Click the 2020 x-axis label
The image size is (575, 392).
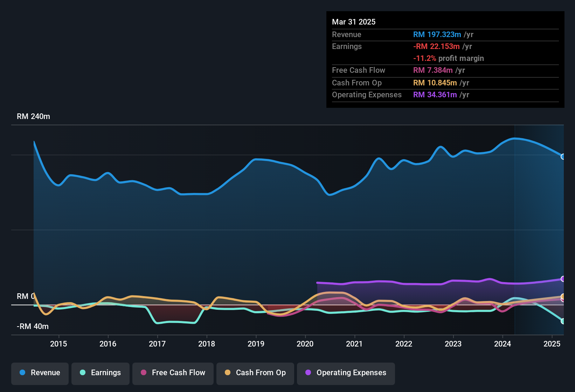[305, 344]
